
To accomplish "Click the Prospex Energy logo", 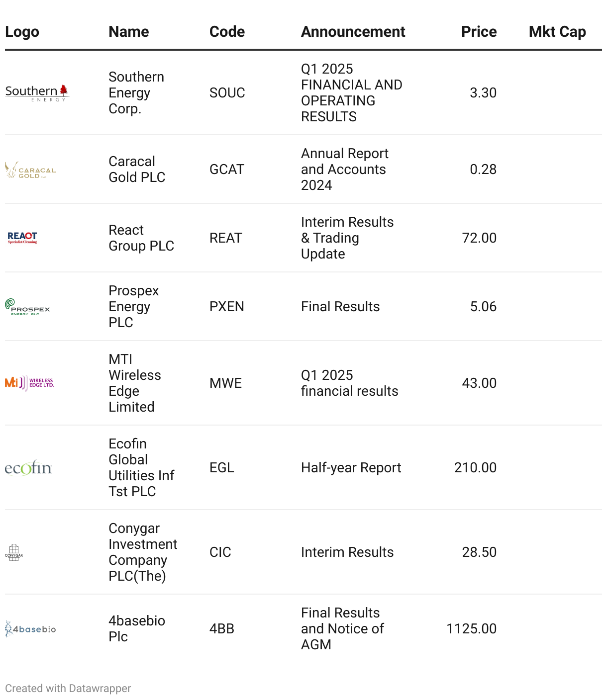I will (27, 307).
